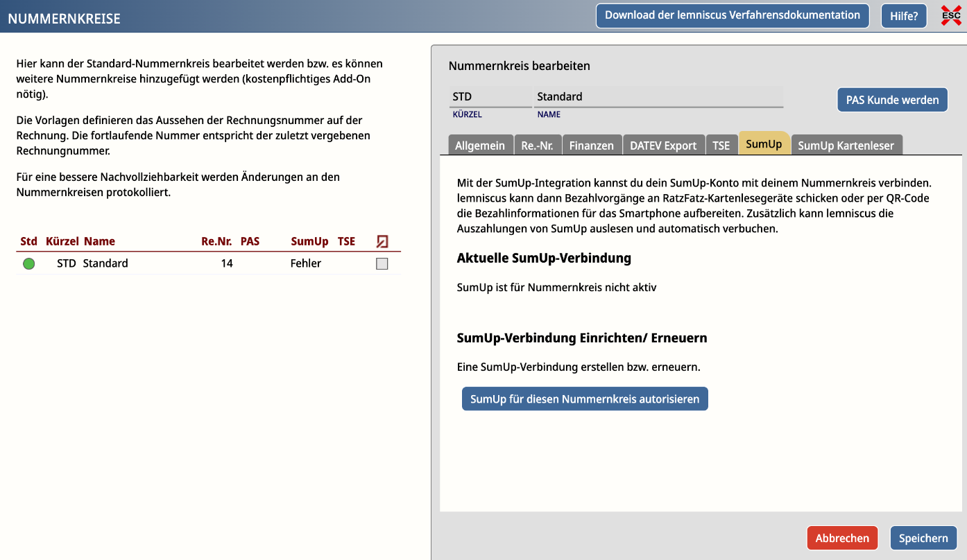Screen dimensions: 967x560
Task: Click the 'Std' column header
Action: [29, 241]
